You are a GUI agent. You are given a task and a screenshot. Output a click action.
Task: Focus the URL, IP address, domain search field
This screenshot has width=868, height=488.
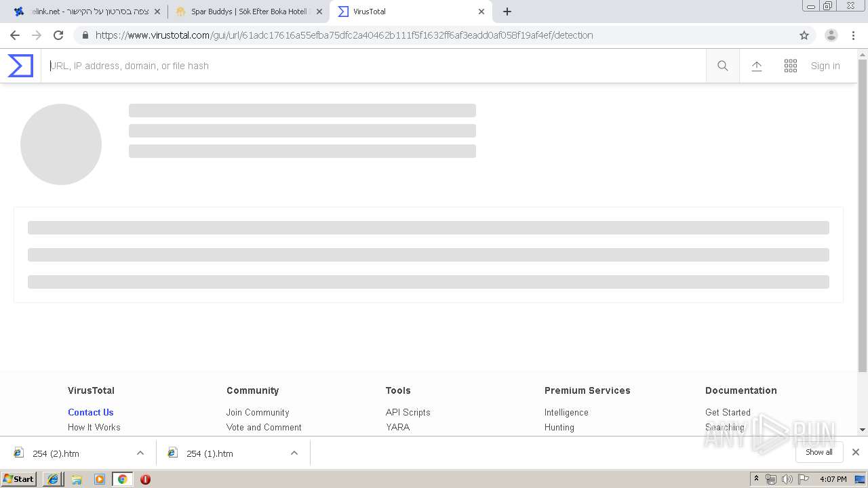tap(374, 66)
